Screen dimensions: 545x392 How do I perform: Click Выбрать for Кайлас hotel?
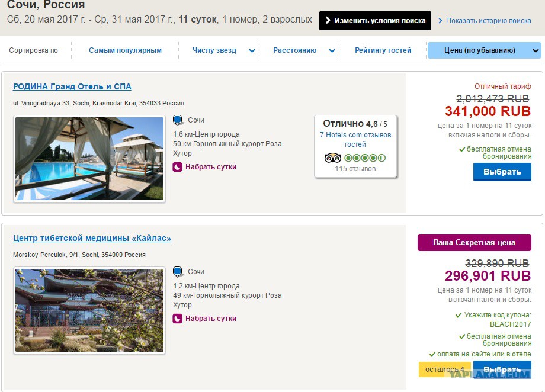coord(502,369)
